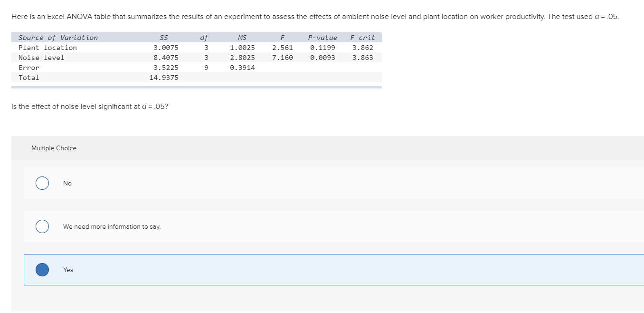Screen dimensions: 644x313
Task: Click the SS column header
Action: [164, 37]
